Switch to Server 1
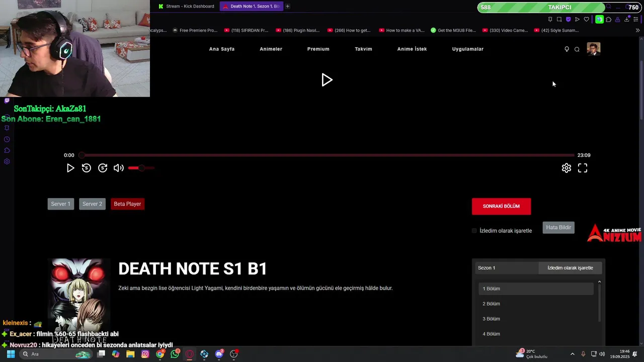Viewport: 644px width, 362px height. 60,204
